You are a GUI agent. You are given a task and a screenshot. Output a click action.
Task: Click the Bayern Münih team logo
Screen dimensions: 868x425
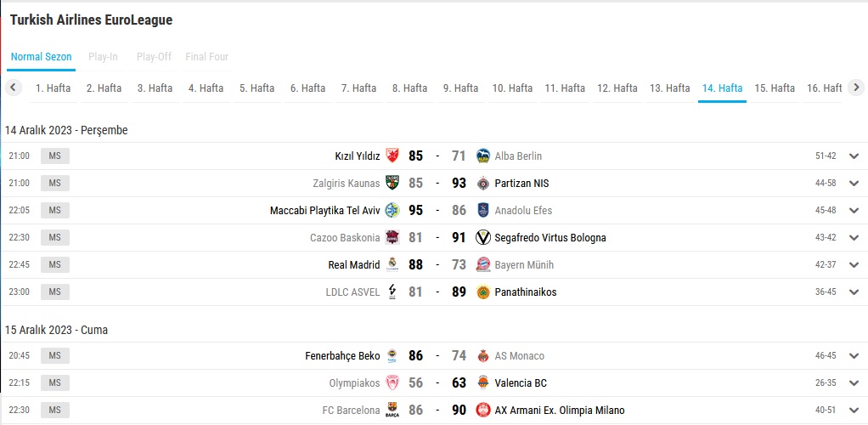[x=483, y=265]
